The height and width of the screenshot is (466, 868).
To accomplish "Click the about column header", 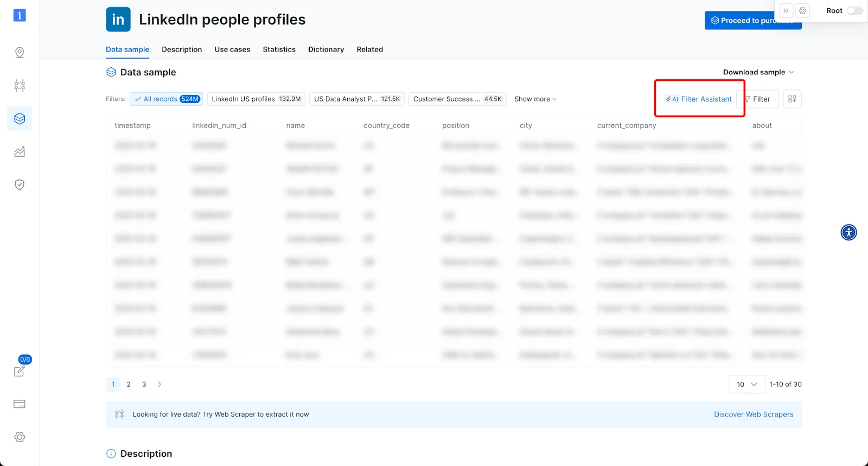I will (x=762, y=125).
